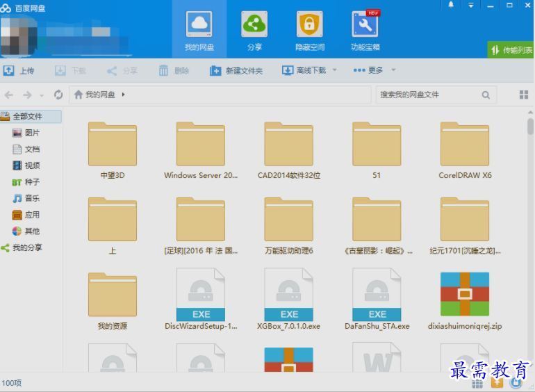Viewport: 535px width, 392px height.
Task: Click the home icon in path bar
Action: [79, 95]
